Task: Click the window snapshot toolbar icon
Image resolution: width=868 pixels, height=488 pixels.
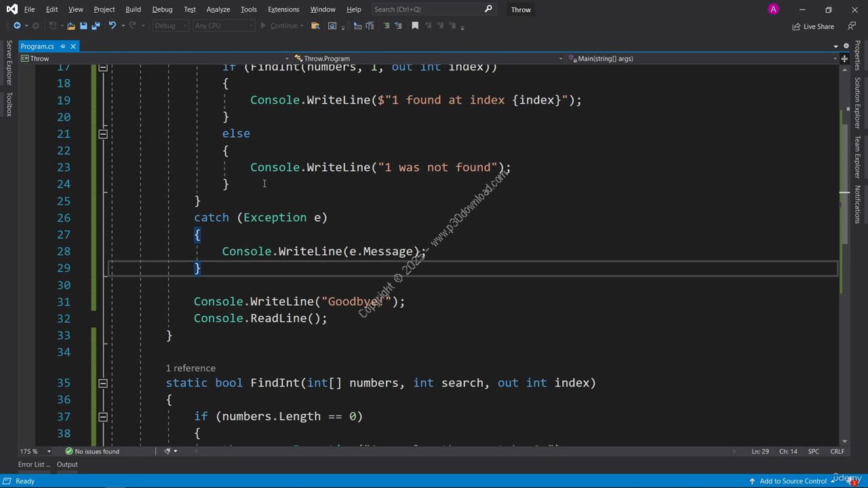Action: click(332, 26)
